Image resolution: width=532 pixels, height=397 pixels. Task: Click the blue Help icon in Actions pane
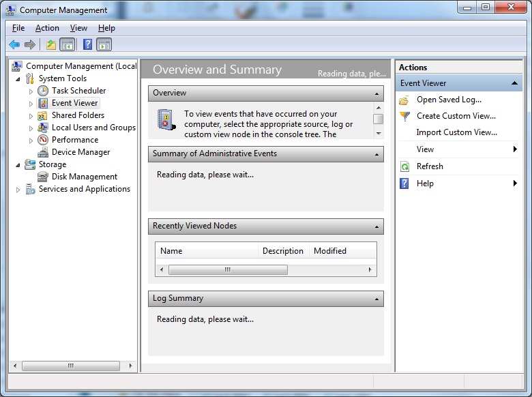(404, 183)
